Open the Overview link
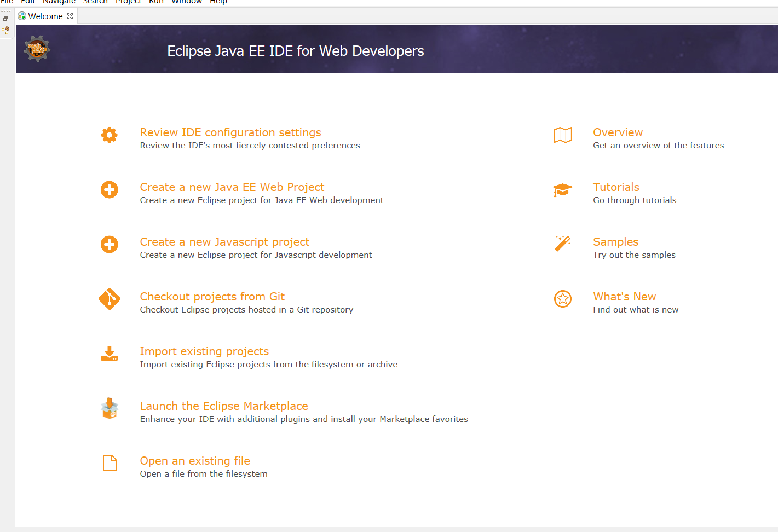Image resolution: width=778 pixels, height=532 pixels. pos(618,132)
